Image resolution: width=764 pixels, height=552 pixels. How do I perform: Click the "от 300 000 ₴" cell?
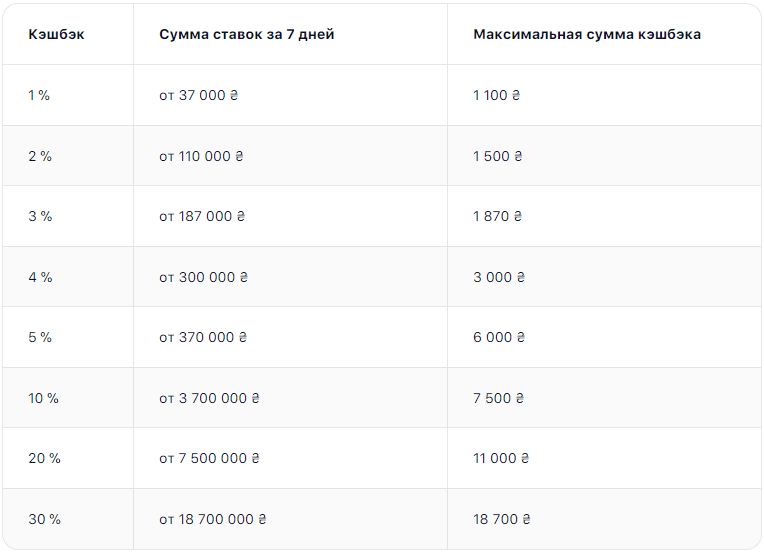coord(203,277)
